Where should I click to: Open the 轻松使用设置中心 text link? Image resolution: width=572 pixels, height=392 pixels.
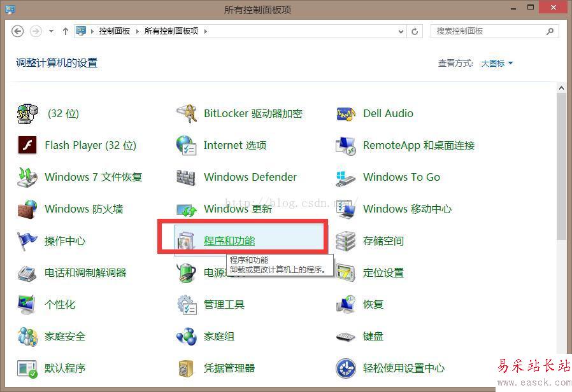(x=404, y=368)
